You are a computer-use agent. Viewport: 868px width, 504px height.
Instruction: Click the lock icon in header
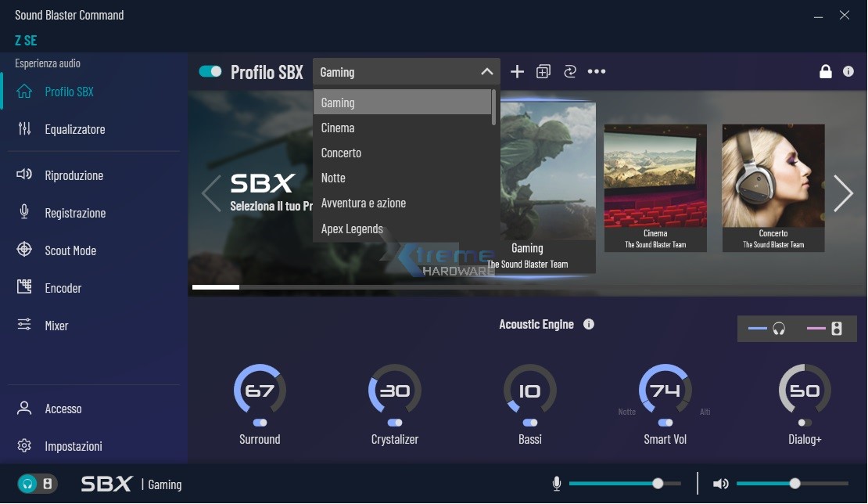pos(825,72)
